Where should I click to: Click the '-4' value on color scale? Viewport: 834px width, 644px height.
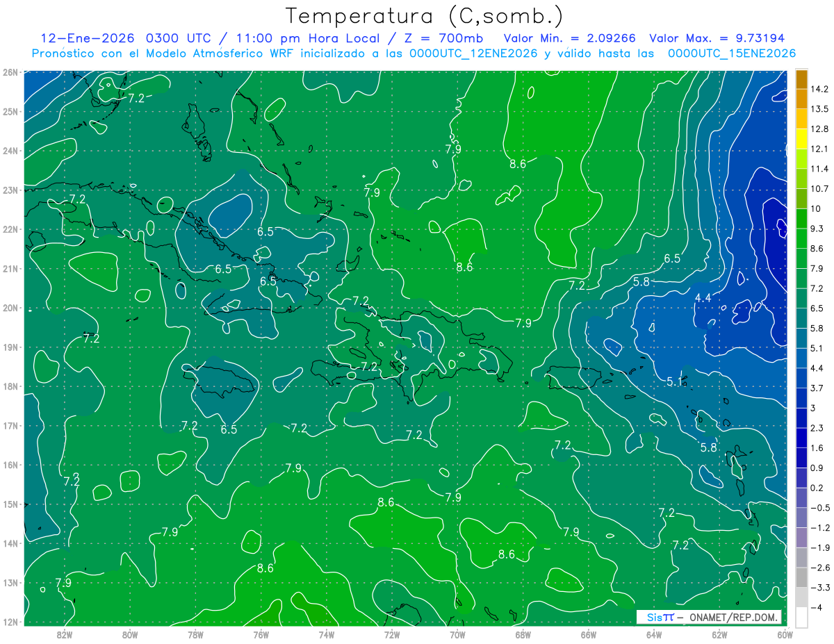pos(817,607)
